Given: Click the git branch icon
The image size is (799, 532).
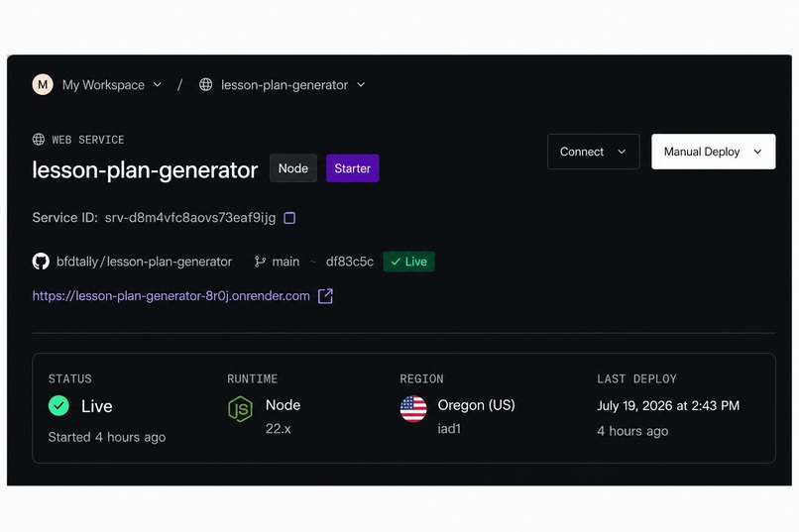Looking at the screenshot, I should point(260,262).
